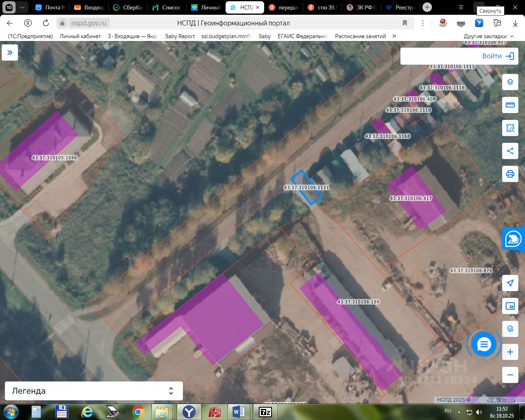This screenshot has height=420, width=525.
Task: Center map on my location
Action: pos(510,283)
